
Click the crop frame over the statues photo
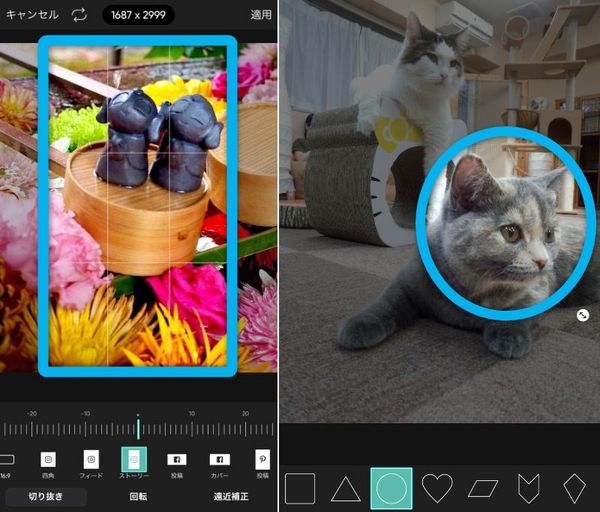(138, 206)
